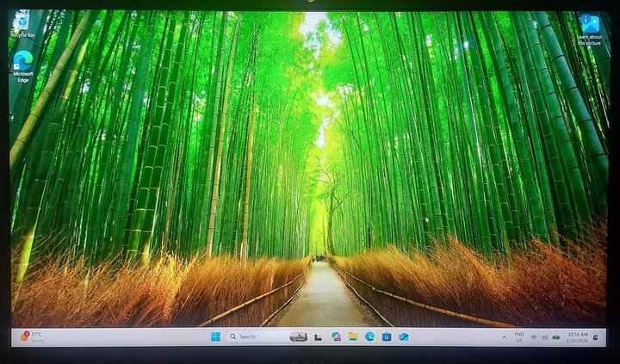The height and width of the screenshot is (364, 620).
Task: Click the taskbar Search box
Action: 268,336
